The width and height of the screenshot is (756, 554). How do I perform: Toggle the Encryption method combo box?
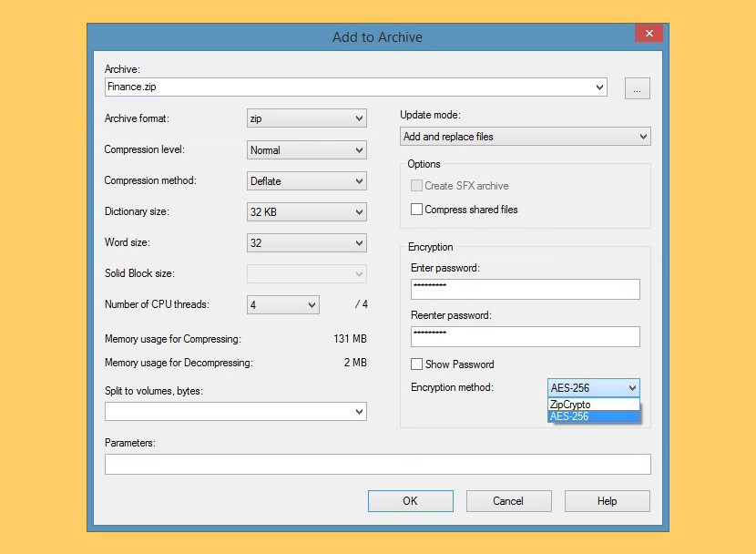(594, 387)
